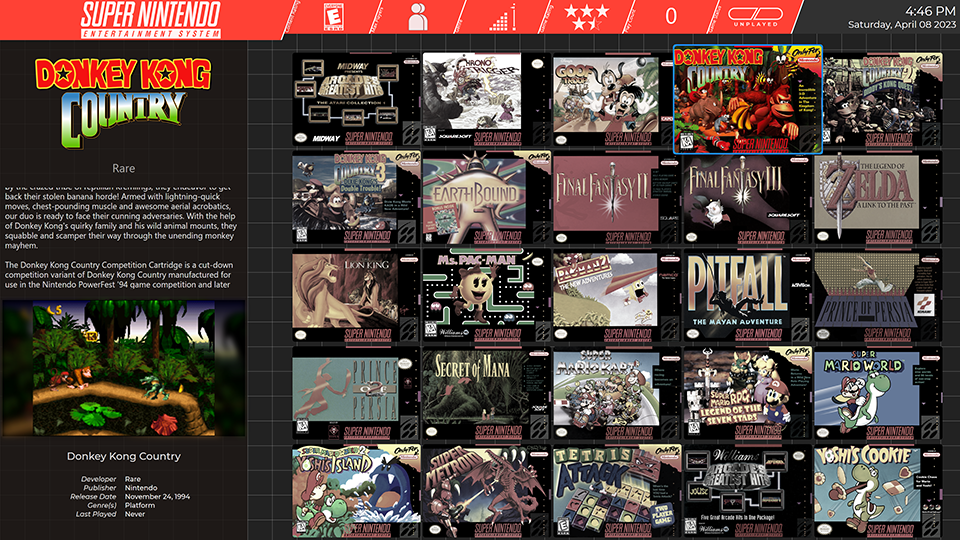Screen dimensions: 960x540
Task: Click release date November 24, 1994
Action: [x=157, y=496]
